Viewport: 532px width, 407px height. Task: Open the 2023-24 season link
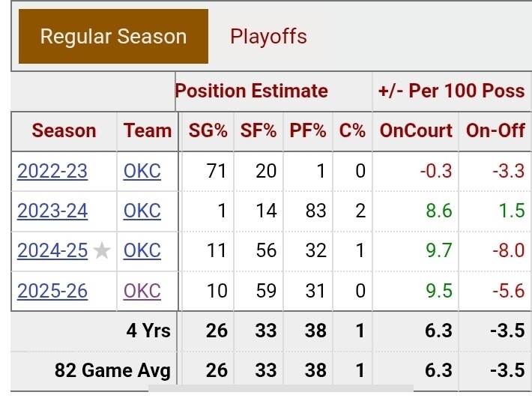(x=52, y=211)
